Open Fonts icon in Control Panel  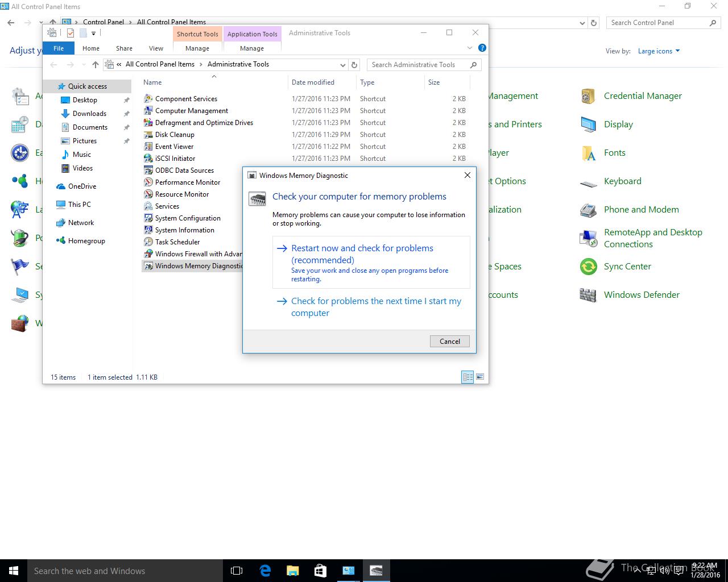coord(588,153)
